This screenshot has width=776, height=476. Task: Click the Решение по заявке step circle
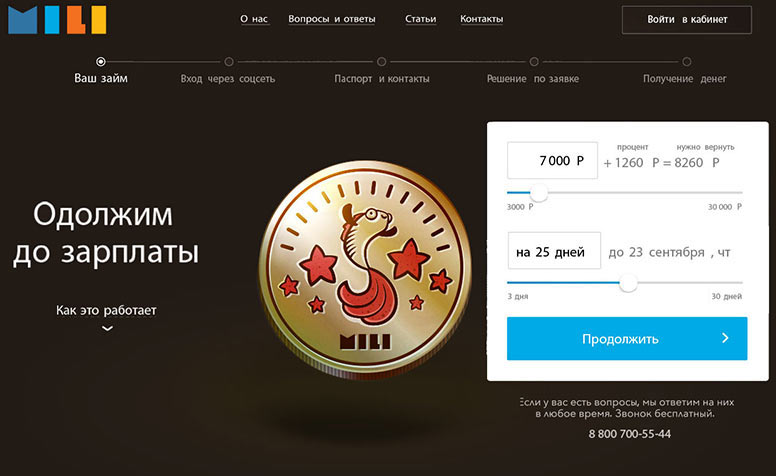[x=534, y=62]
